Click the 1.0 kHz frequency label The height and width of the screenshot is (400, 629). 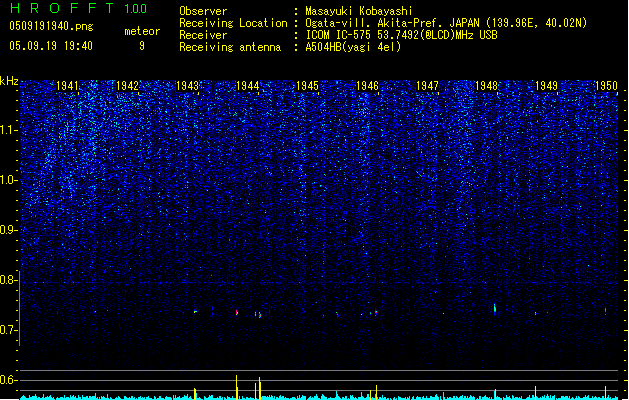(8, 180)
